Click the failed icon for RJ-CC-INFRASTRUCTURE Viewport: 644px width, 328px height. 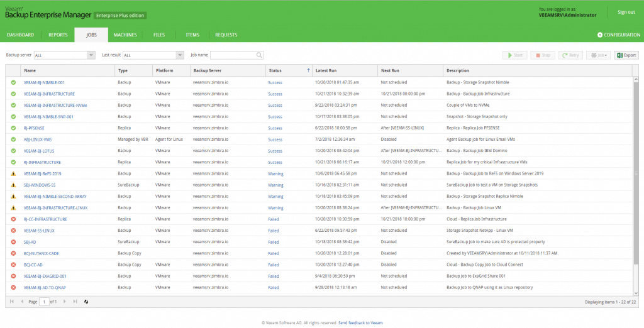coord(13,219)
